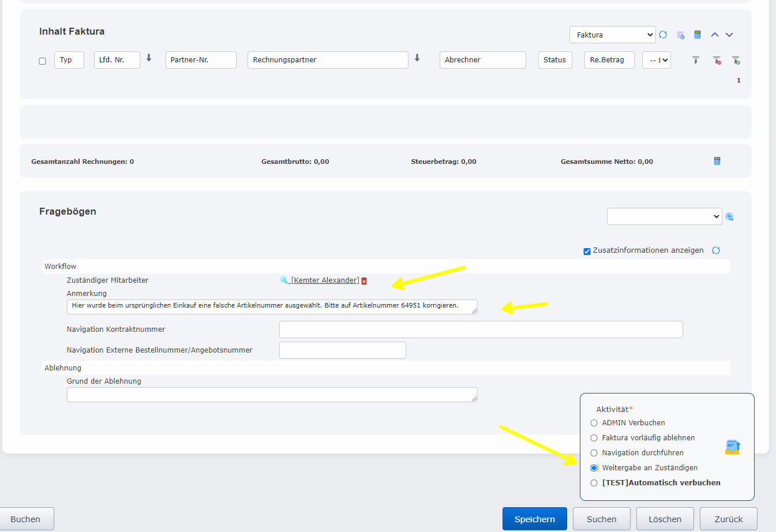Image resolution: width=776 pixels, height=532 pixels.
Task: Click the Navigation Kontraktnummer input field
Action: (x=481, y=329)
